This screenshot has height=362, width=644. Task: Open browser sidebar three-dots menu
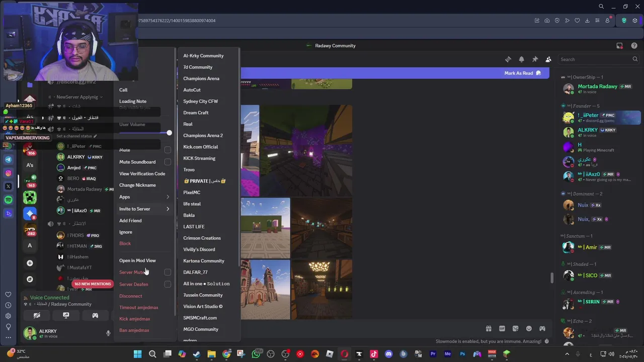click(x=8, y=337)
